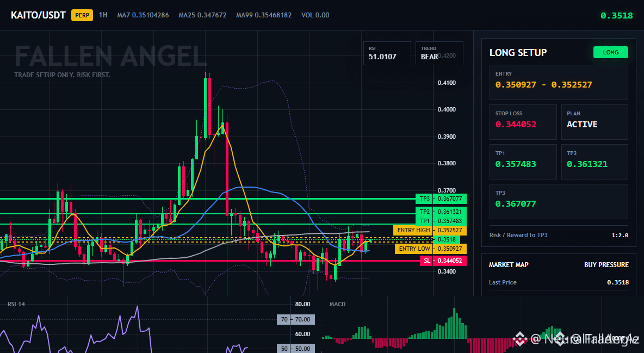Viewport: 644px width, 353px height.
Task: Click the VOL 0.00 readout
Action: [x=315, y=15]
